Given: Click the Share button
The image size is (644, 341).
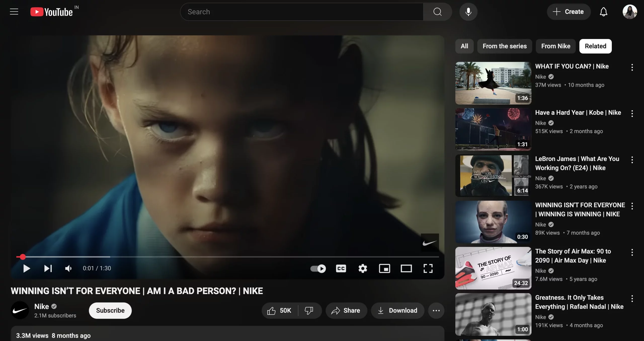Looking at the screenshot, I should [346, 311].
